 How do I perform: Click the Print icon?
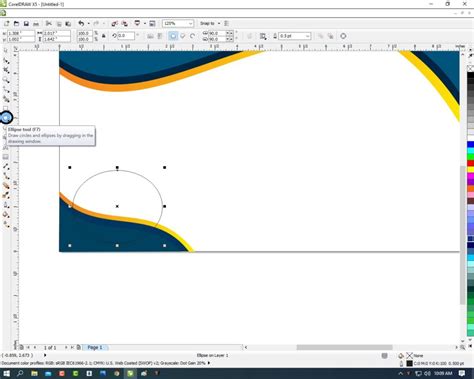pos(36,24)
